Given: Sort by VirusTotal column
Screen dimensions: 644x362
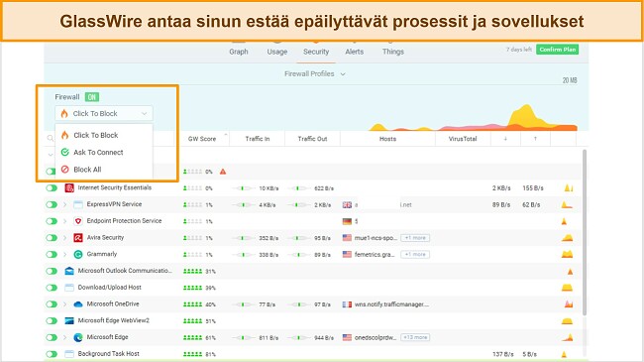Looking at the screenshot, I should 463,139.
